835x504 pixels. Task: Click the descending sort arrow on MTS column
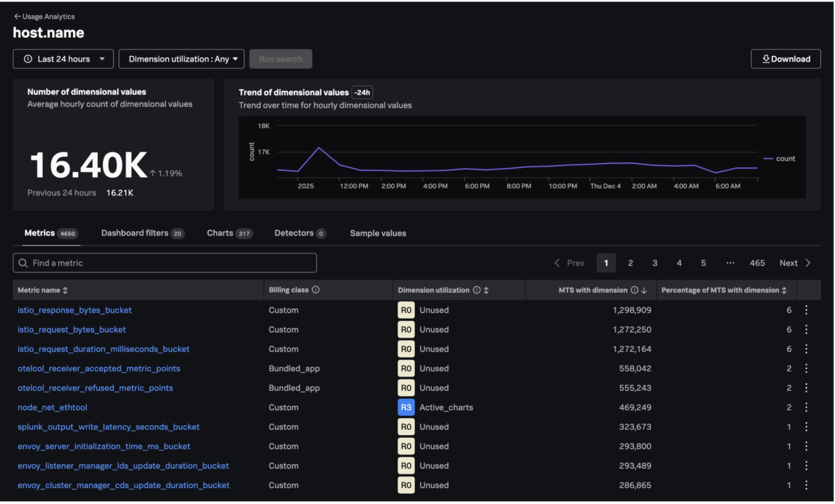point(644,291)
